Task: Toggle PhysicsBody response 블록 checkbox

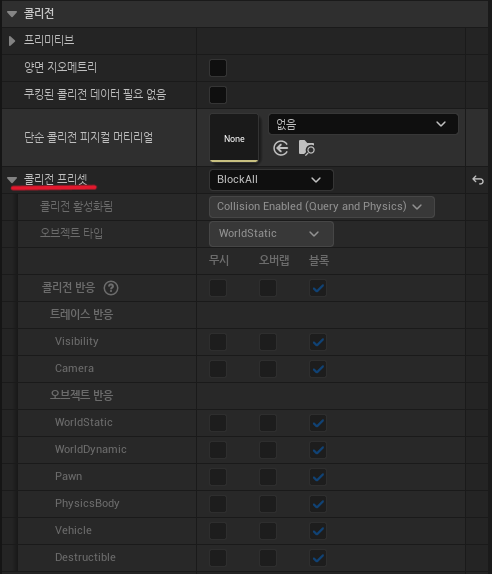Action: (x=318, y=504)
